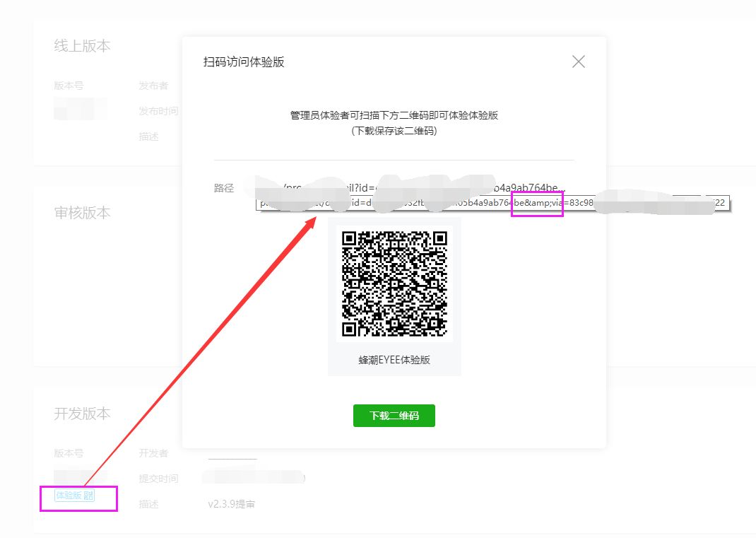This screenshot has height=538, width=756.
Task: Click the 管理员体验者可扫描 instruction text
Action: [394, 115]
